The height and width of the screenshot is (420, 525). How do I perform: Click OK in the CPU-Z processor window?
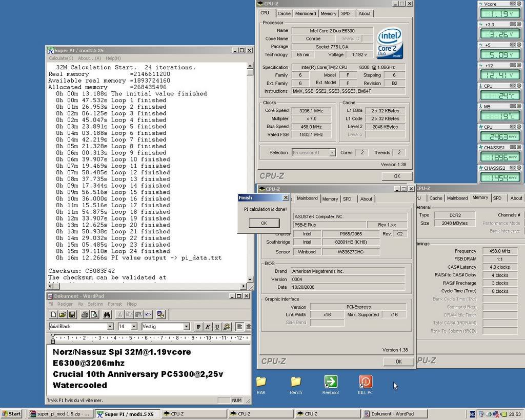coord(397,176)
